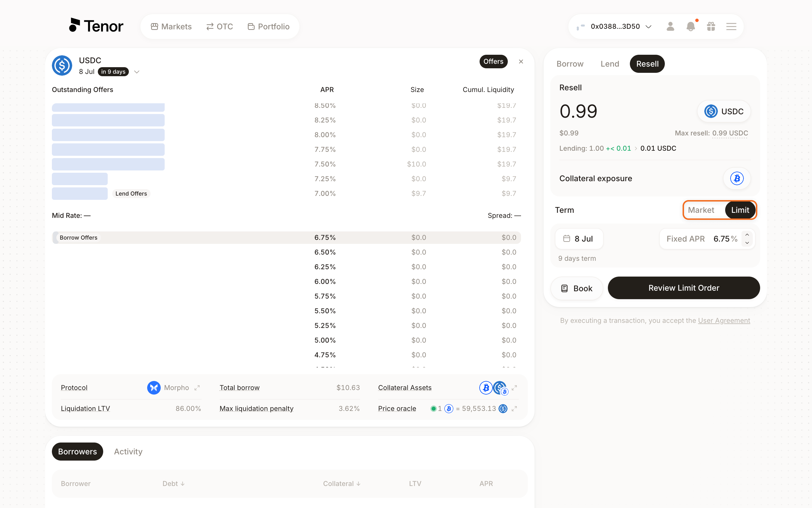Image resolution: width=812 pixels, height=508 pixels.
Task: Switch to the Lend tab
Action: (x=610, y=64)
